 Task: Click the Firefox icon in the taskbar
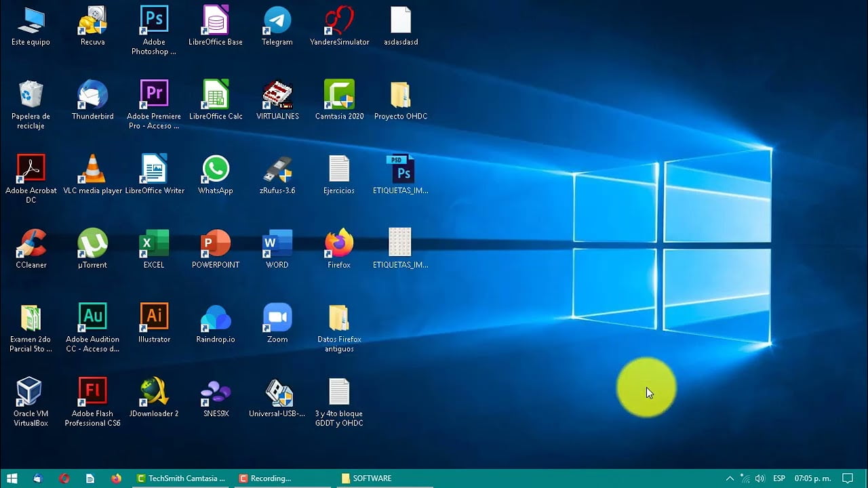click(x=116, y=478)
